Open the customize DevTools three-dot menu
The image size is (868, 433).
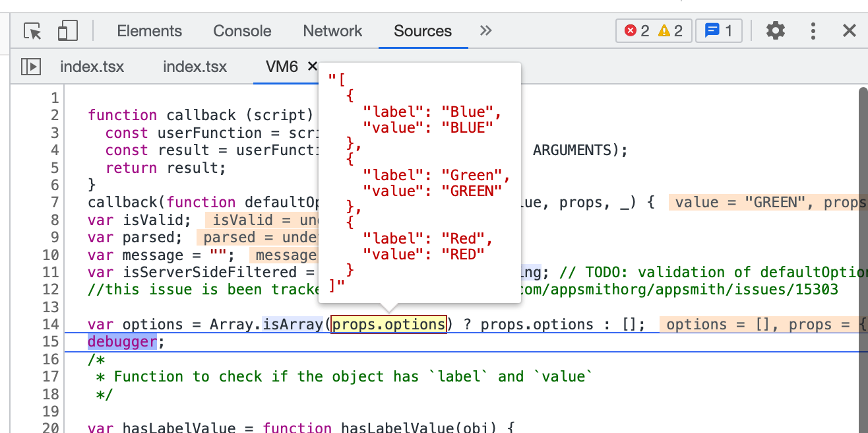click(813, 30)
